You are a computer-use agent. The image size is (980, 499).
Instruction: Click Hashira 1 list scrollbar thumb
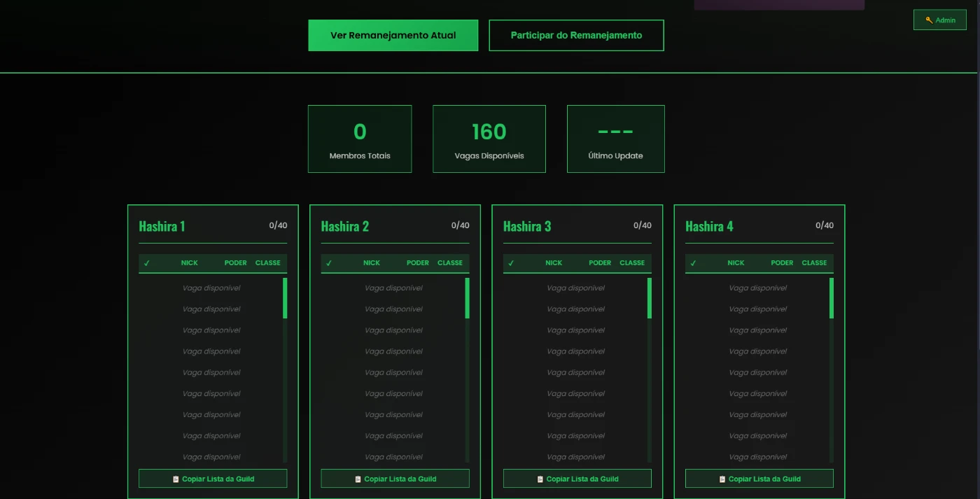click(285, 298)
